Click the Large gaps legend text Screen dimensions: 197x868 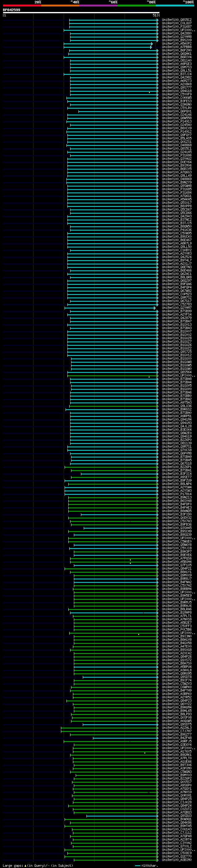[x=13, y=865]
